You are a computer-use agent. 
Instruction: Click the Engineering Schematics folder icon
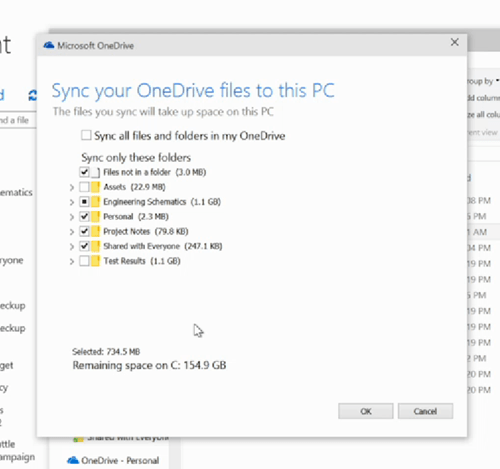tap(95, 202)
